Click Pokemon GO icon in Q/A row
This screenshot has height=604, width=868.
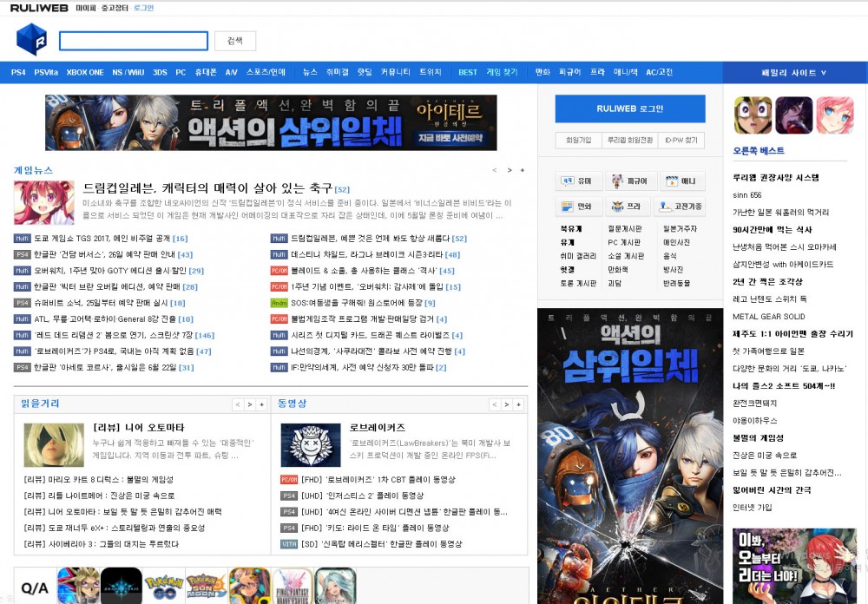click(164, 587)
